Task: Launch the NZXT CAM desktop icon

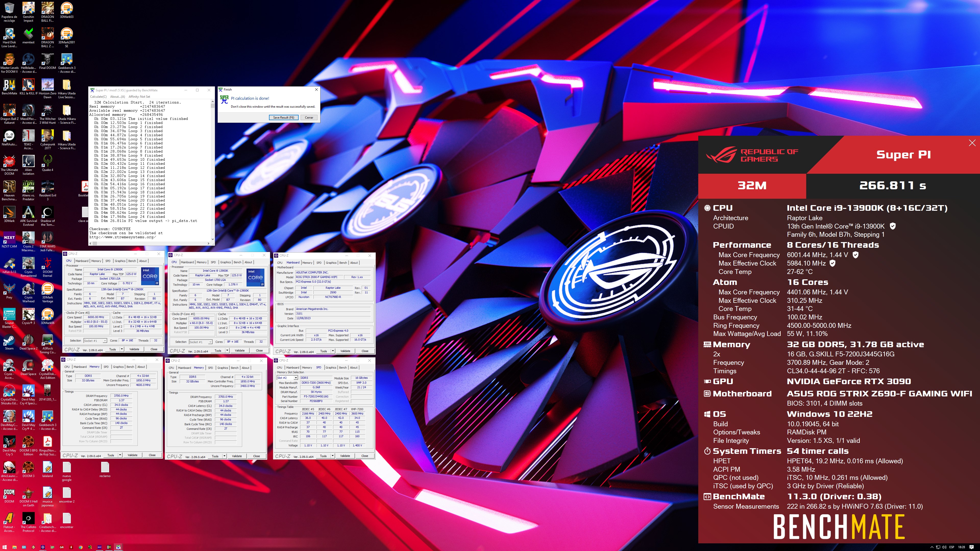Action: pyautogui.click(x=9, y=240)
